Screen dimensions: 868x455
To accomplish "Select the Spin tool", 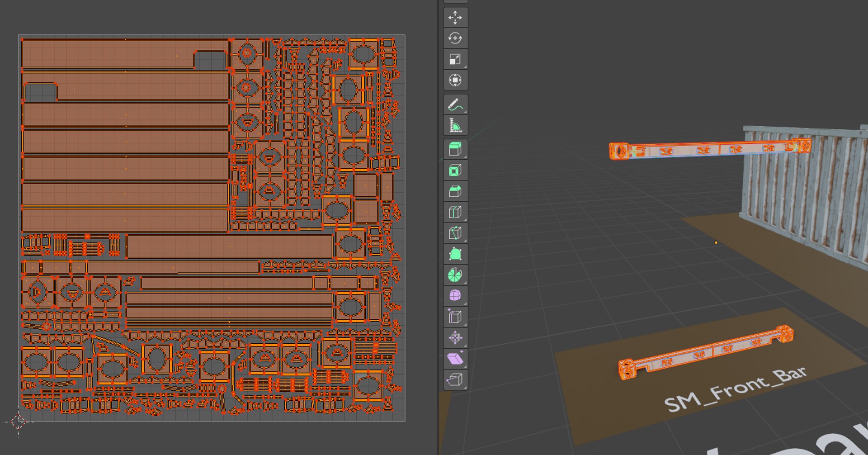I will click(455, 275).
